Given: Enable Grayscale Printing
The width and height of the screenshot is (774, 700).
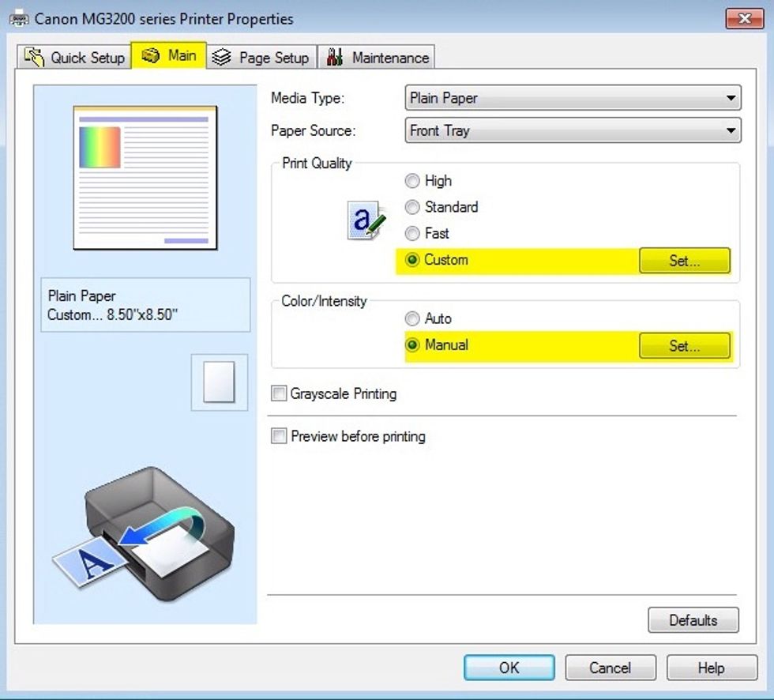Looking at the screenshot, I should pyautogui.click(x=279, y=393).
